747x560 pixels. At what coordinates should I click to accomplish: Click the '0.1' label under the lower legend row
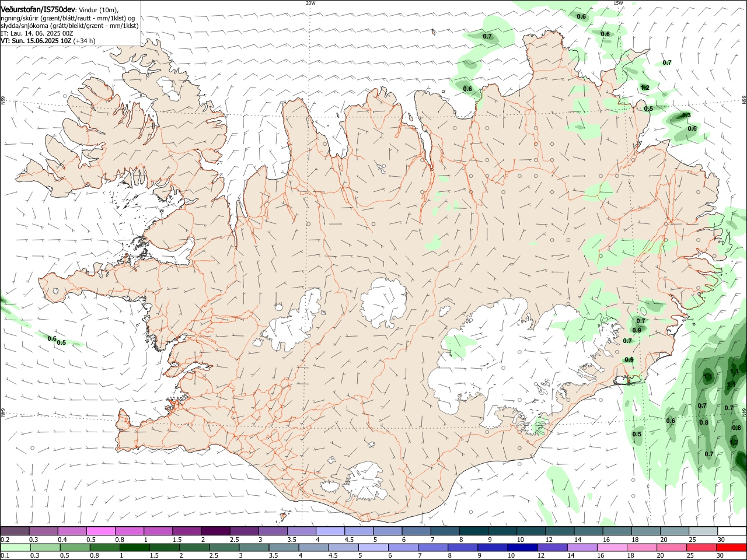point(4,556)
